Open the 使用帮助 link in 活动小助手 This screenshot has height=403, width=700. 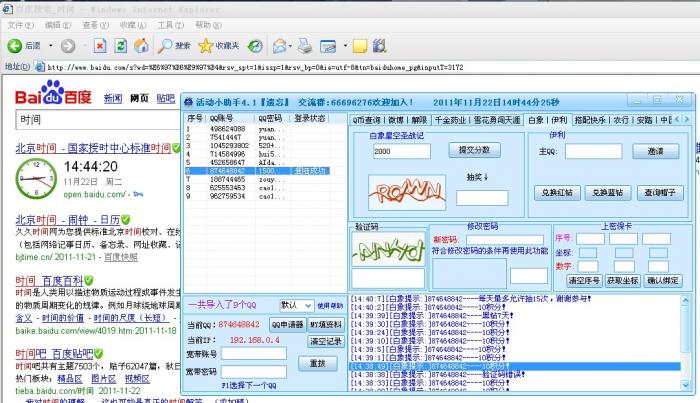(330, 306)
